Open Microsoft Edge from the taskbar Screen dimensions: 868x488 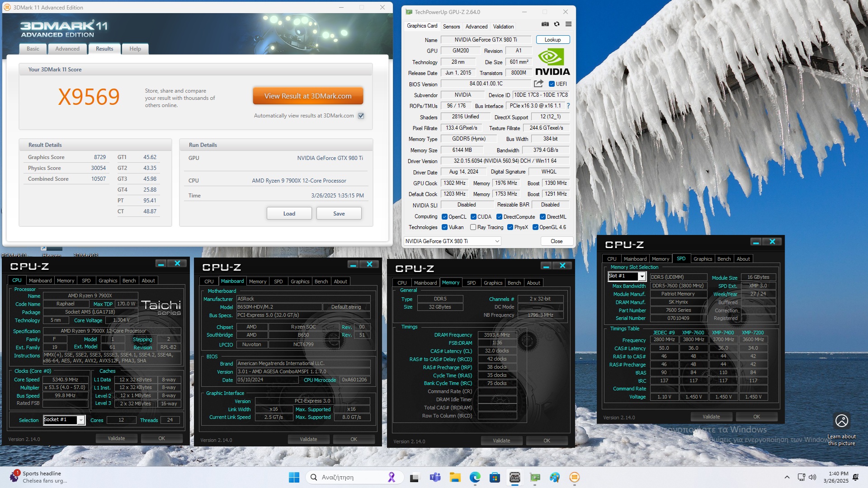(475, 477)
